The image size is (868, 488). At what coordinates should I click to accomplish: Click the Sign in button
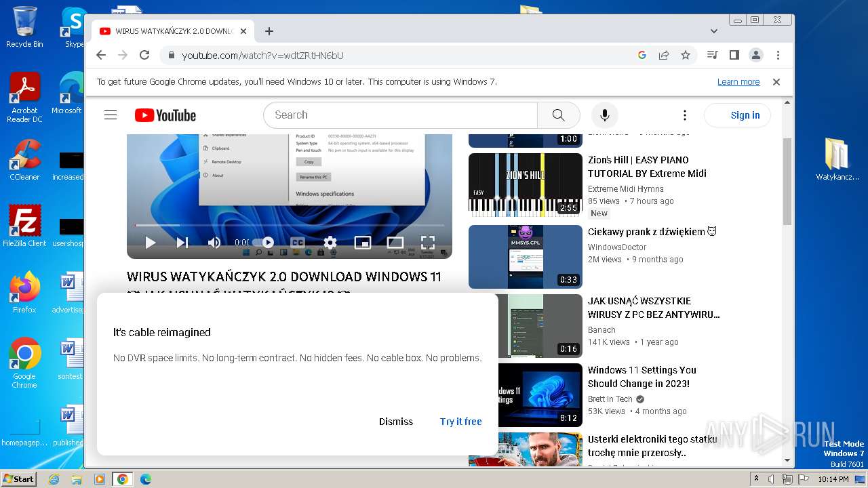tap(738, 115)
